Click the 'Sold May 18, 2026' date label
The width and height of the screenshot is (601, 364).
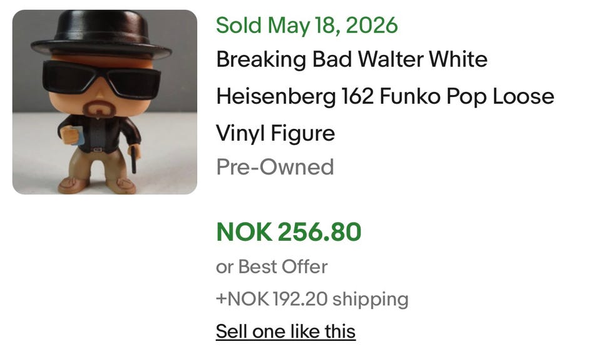[x=307, y=26]
